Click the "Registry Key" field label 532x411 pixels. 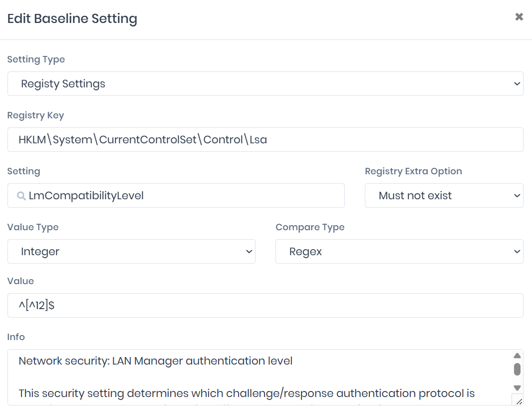[35, 115]
